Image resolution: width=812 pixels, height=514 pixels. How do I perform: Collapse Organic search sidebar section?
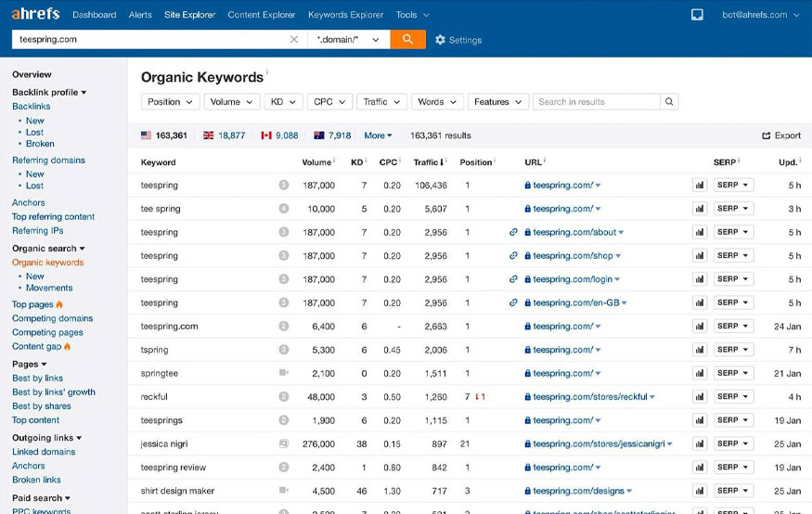(48, 249)
